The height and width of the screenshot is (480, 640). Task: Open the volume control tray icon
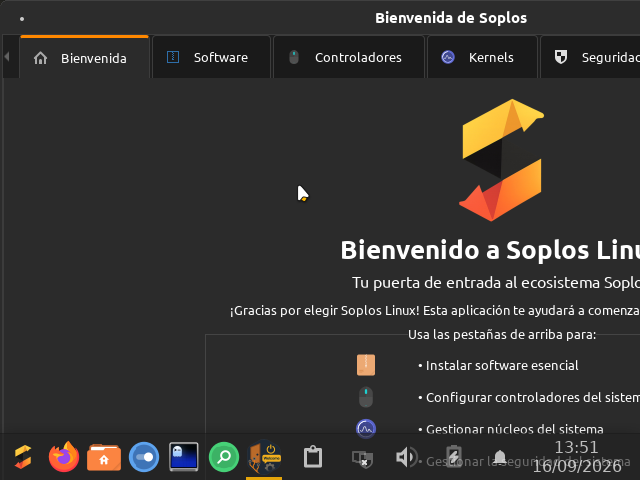406,457
